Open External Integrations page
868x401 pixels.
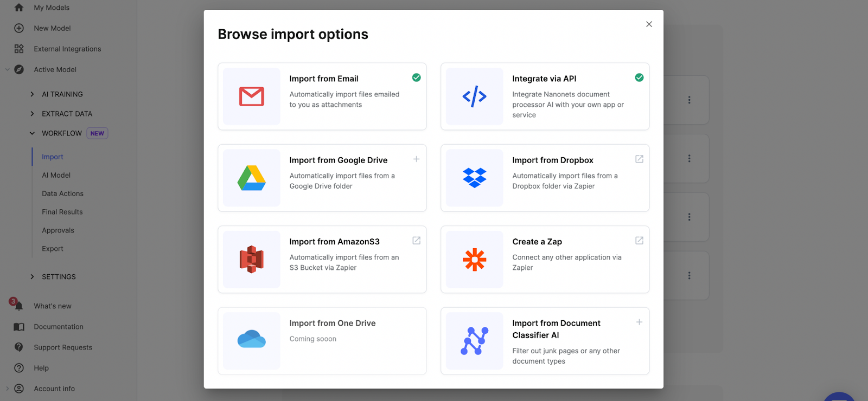67,49
